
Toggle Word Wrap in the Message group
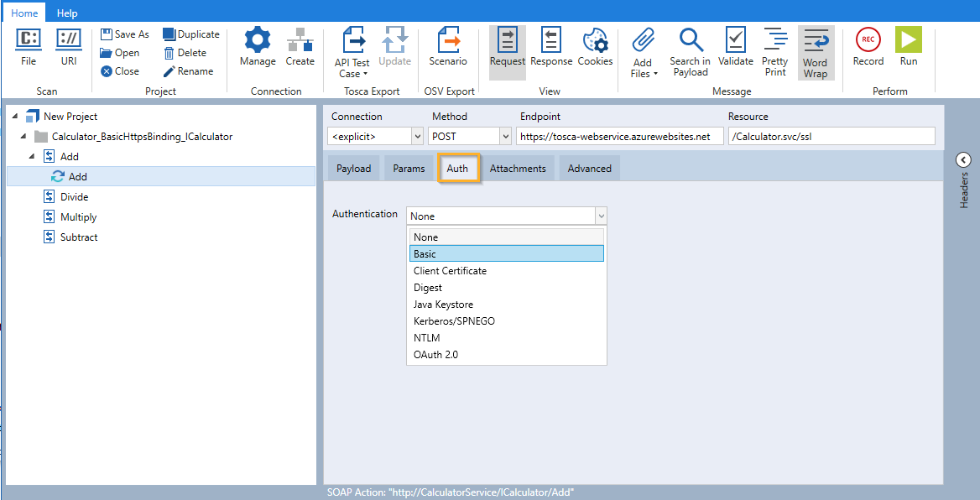click(x=815, y=52)
